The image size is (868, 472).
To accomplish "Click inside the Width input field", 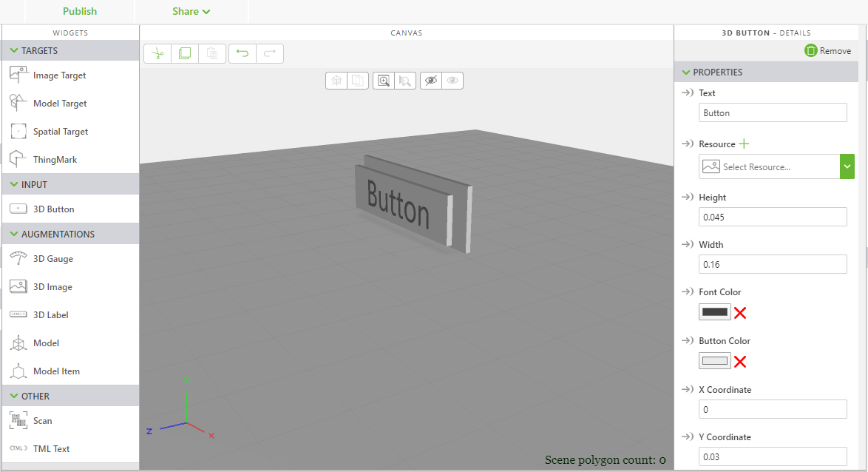I will tap(772, 264).
